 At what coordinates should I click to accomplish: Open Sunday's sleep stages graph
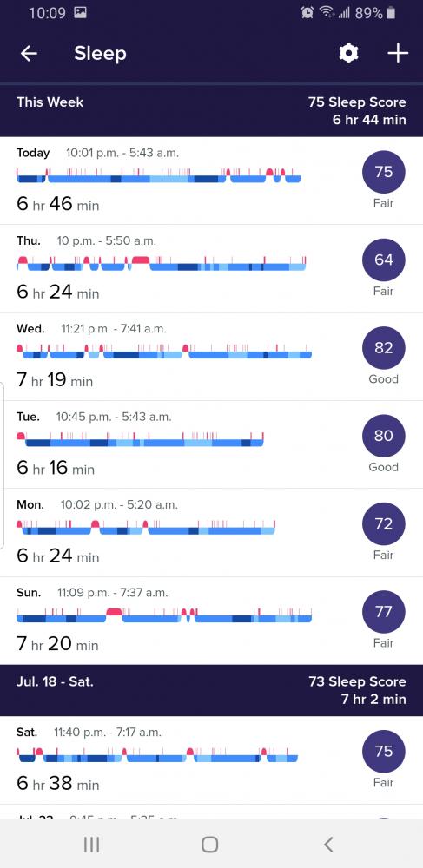(164, 615)
